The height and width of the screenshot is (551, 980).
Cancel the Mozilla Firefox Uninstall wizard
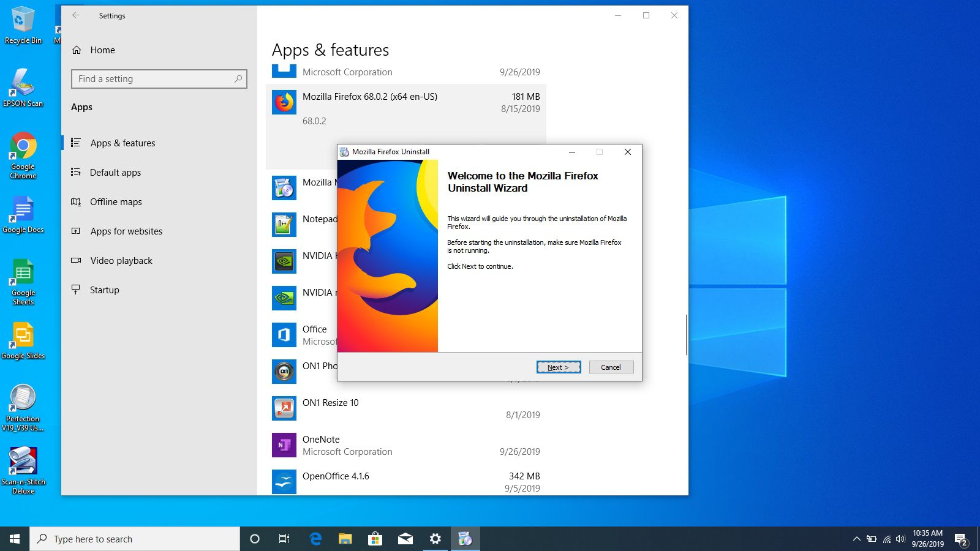click(611, 367)
